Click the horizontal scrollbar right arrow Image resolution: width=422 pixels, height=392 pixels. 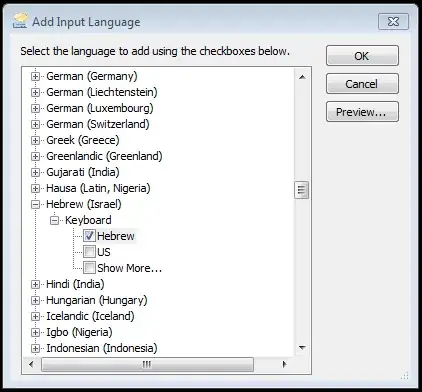click(x=284, y=364)
